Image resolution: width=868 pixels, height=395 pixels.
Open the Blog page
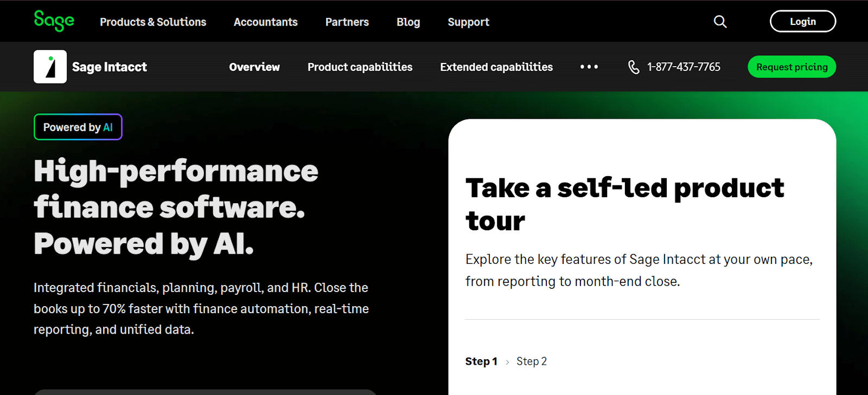[x=408, y=22]
